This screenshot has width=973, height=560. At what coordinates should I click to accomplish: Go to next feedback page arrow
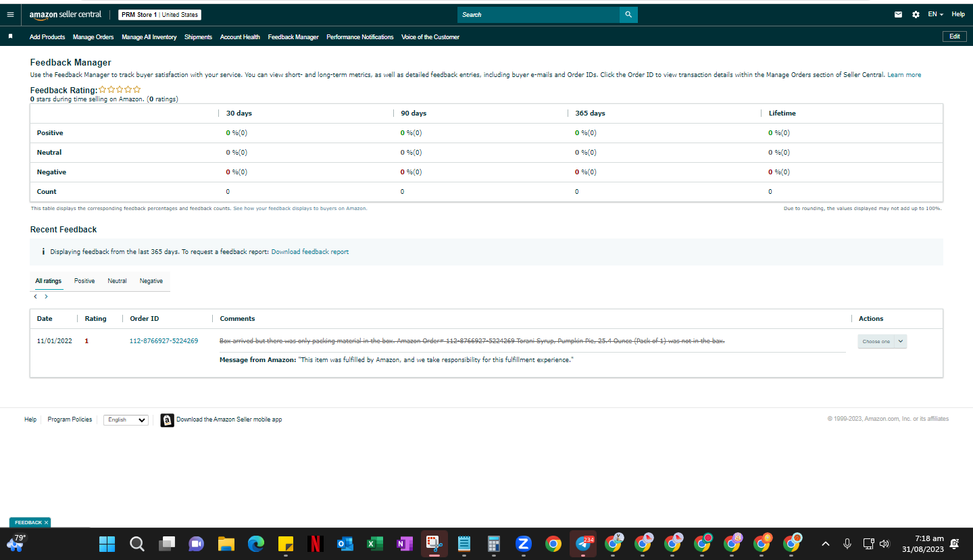coord(46,297)
